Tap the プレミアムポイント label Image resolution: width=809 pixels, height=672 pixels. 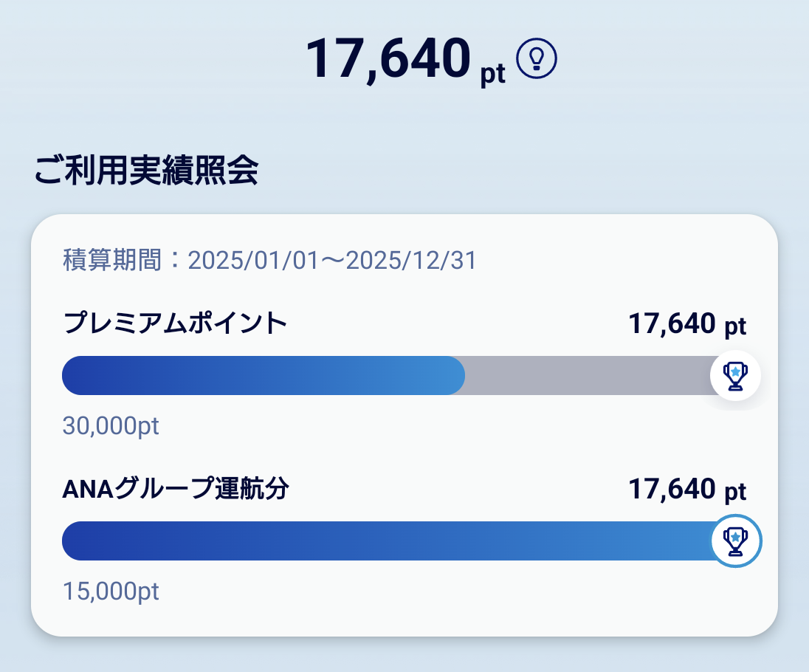click(x=175, y=323)
